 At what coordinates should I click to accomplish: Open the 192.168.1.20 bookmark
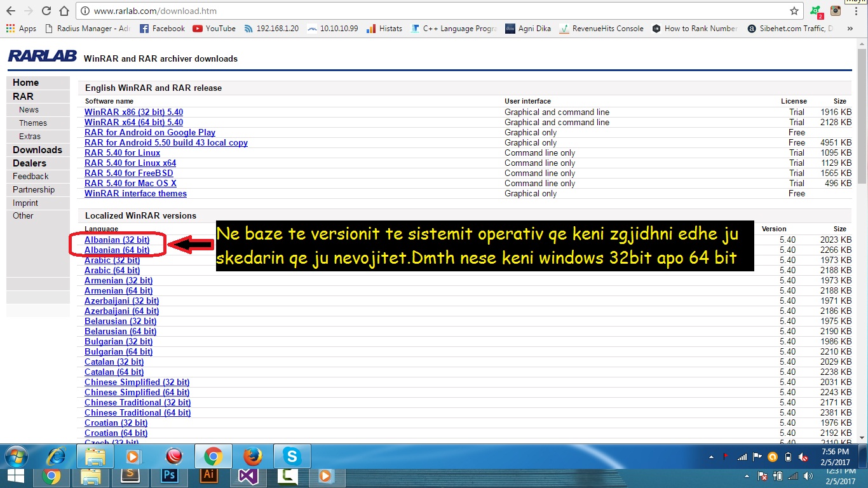[x=271, y=29]
